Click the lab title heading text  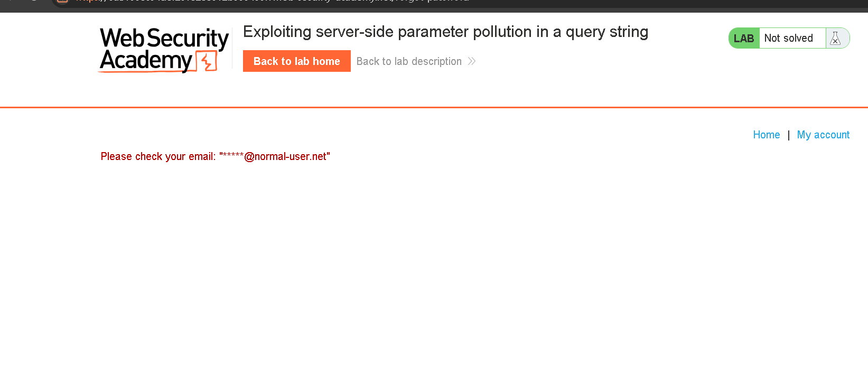[x=445, y=32]
